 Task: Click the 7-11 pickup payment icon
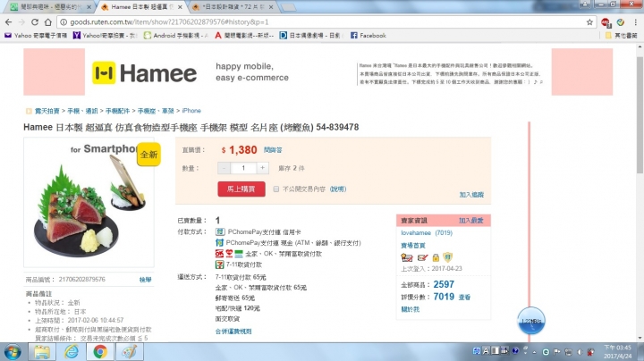tap(220, 264)
